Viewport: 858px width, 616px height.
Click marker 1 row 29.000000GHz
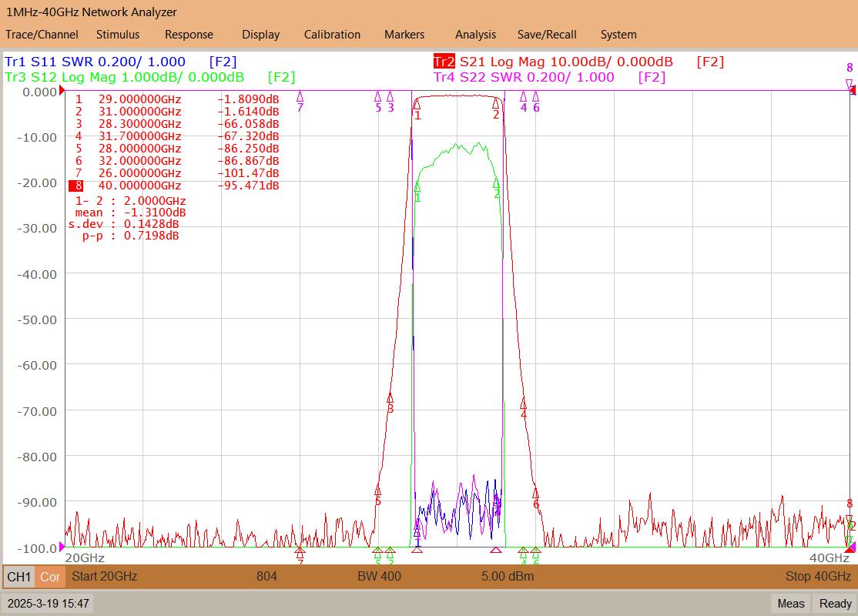click(176, 99)
